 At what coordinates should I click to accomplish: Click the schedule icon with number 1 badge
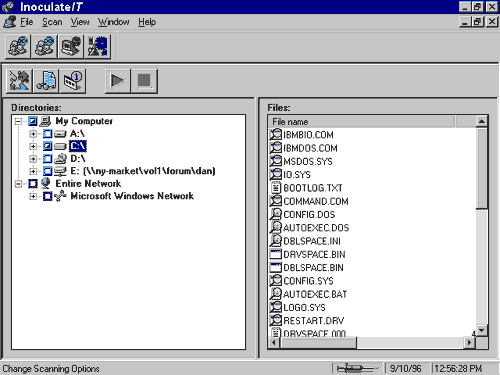[72, 81]
